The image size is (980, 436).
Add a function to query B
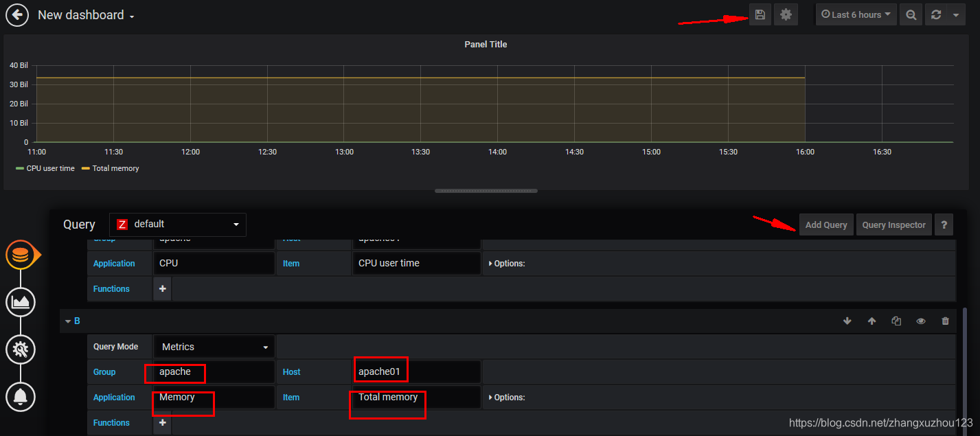(163, 423)
